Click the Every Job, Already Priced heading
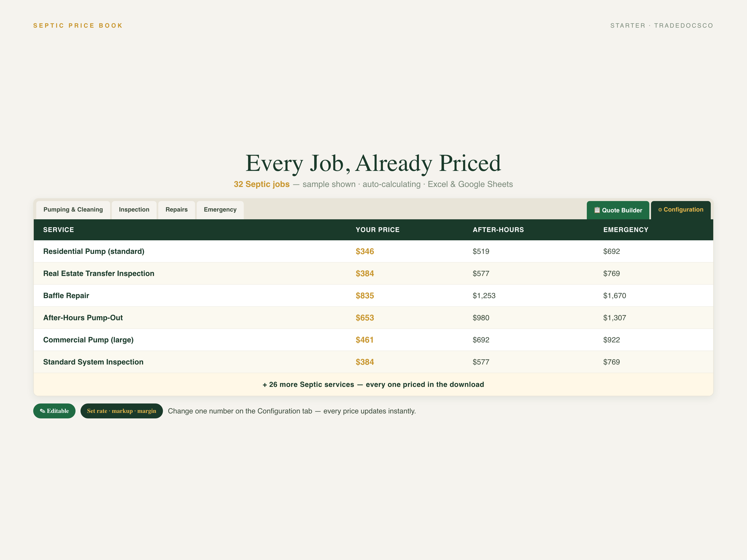The image size is (747, 560). click(373, 163)
